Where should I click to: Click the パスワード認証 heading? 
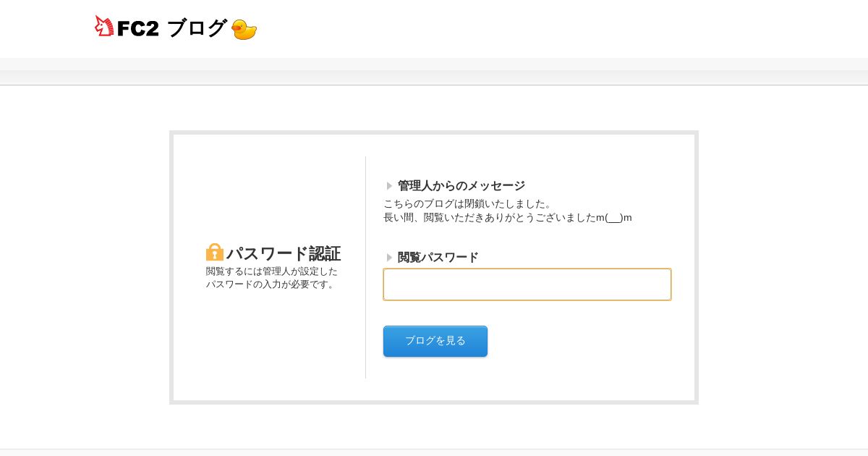pos(283,253)
